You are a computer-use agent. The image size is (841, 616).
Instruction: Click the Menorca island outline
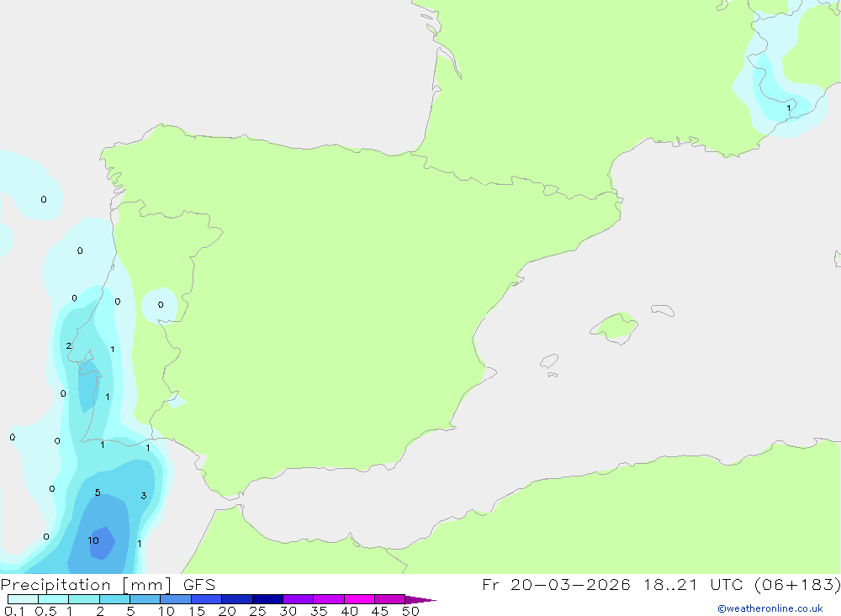point(663,310)
